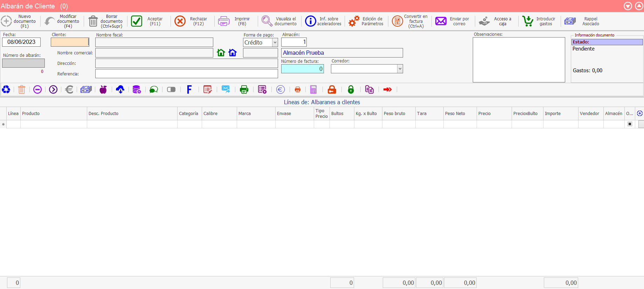
Task: Toggle the checkbox in the new grid row
Action: (630, 124)
